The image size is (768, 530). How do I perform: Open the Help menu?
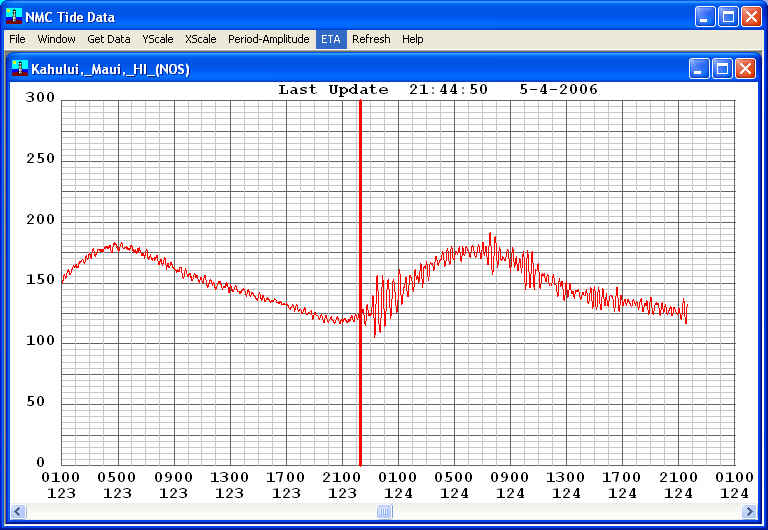point(412,39)
